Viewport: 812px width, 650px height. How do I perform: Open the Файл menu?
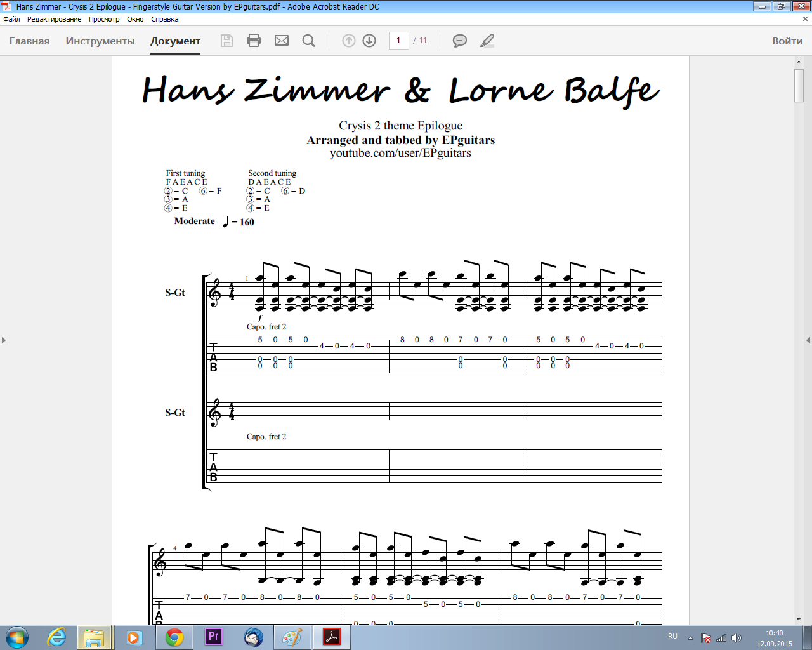(x=11, y=19)
